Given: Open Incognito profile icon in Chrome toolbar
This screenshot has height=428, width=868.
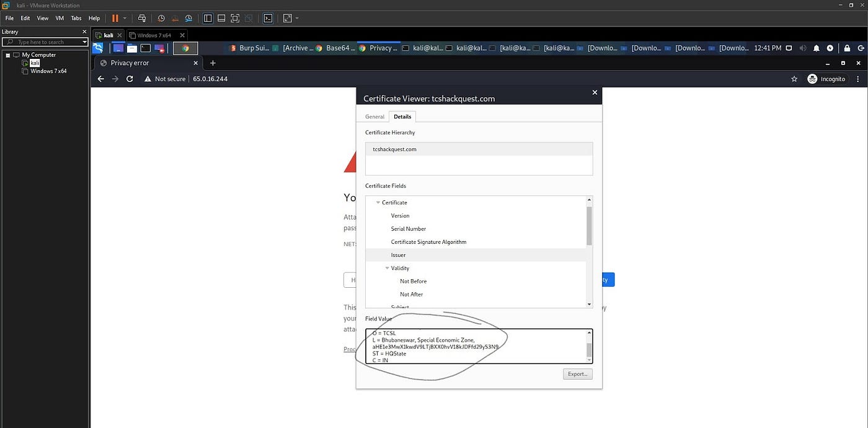Looking at the screenshot, I should pyautogui.click(x=812, y=79).
